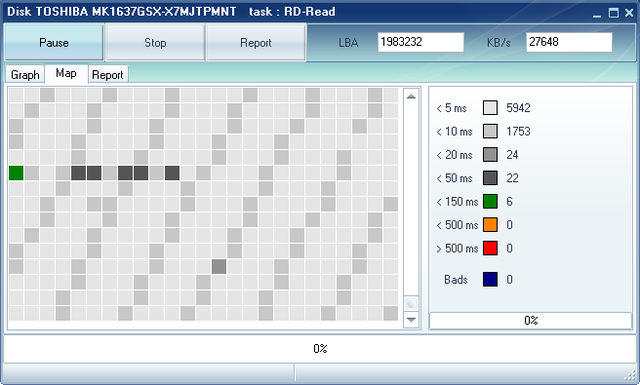Open the Report tab

coord(108,75)
